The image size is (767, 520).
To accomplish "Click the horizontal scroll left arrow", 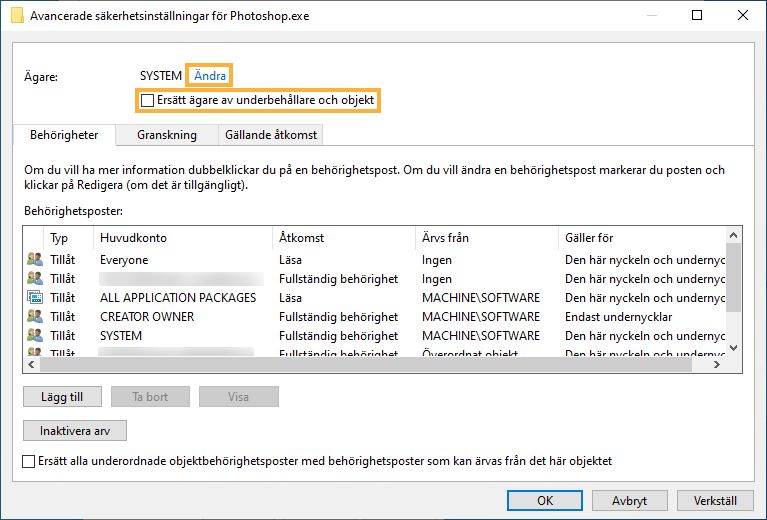I will coord(31,364).
